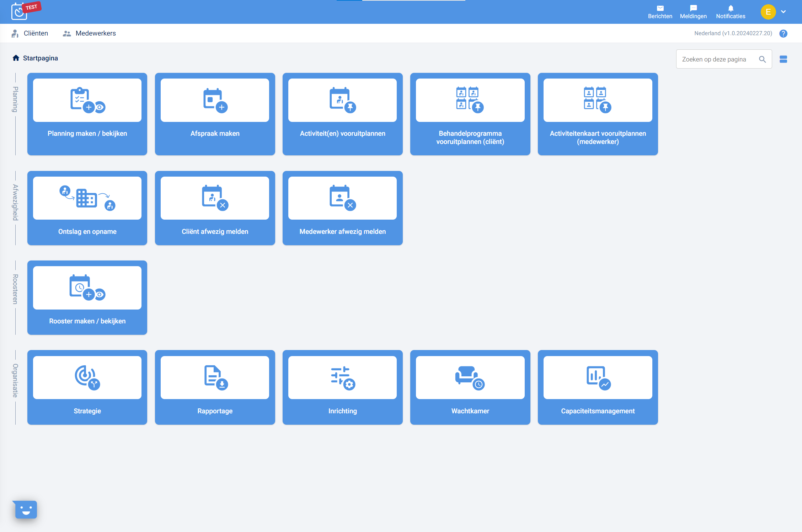This screenshot has width=802, height=532.
Task: Click the Roosteren section side label
Action: pyautogui.click(x=15, y=289)
